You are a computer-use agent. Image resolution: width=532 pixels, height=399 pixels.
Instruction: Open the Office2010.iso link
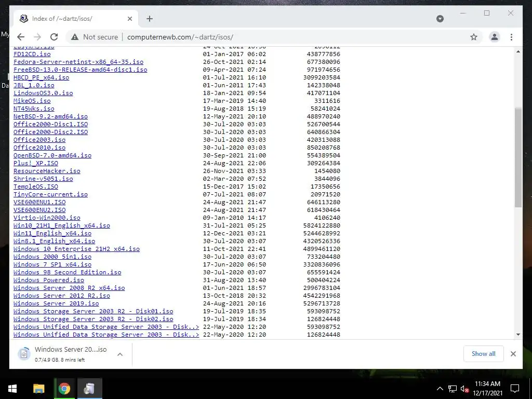39,148
